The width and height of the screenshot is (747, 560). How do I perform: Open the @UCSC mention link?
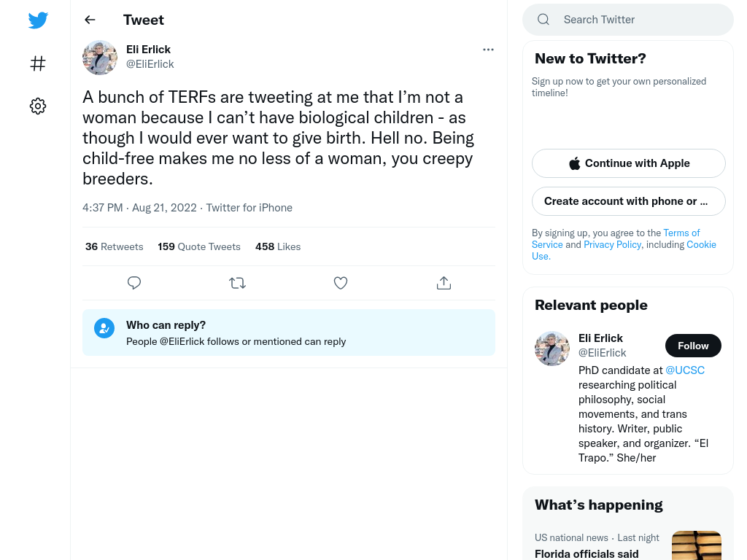point(684,370)
